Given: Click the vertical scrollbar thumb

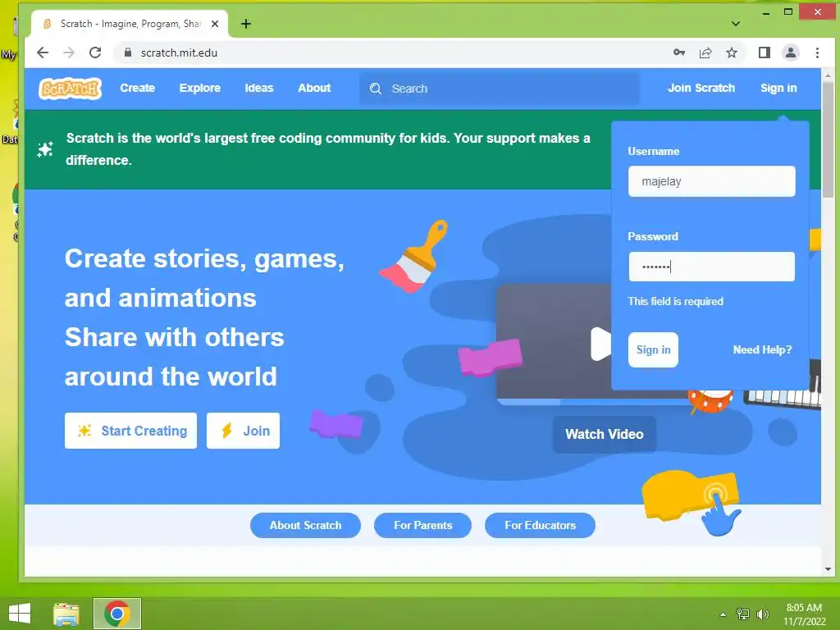Looking at the screenshot, I should pos(829,139).
